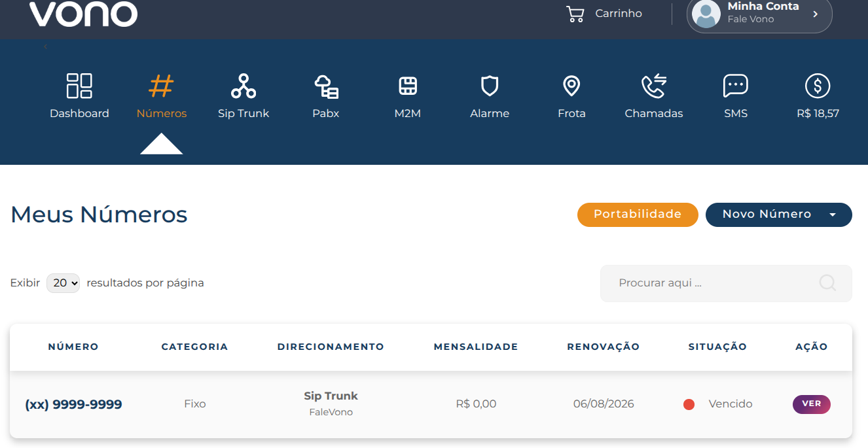Image resolution: width=868 pixels, height=448 pixels.
Task: Click the VER button for (xx) 9999-9999
Action: [812, 404]
